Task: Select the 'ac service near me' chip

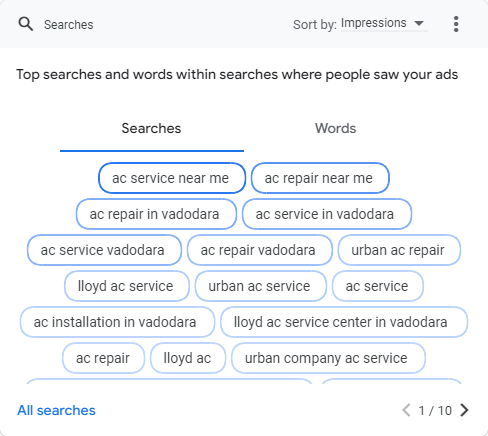Action: point(172,178)
